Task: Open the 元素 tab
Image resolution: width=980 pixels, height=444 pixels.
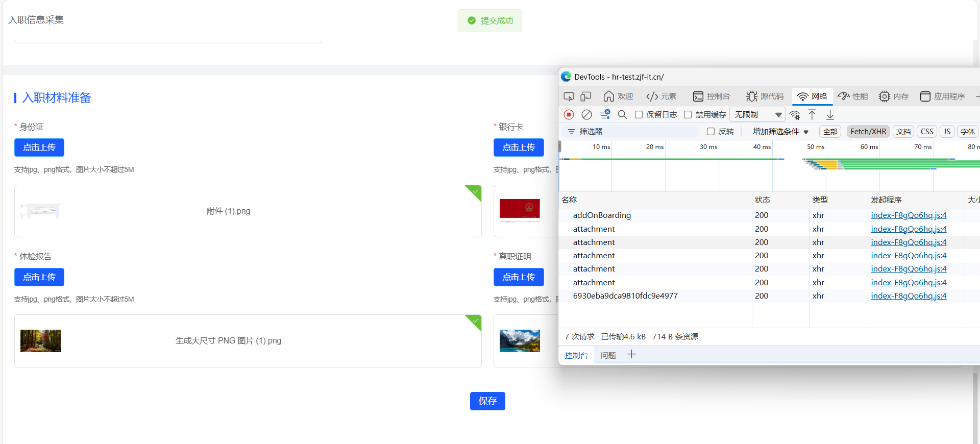Action: click(661, 96)
